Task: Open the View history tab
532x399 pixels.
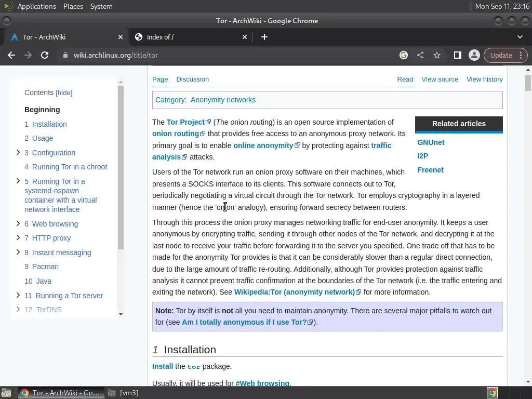Action: tap(485, 79)
